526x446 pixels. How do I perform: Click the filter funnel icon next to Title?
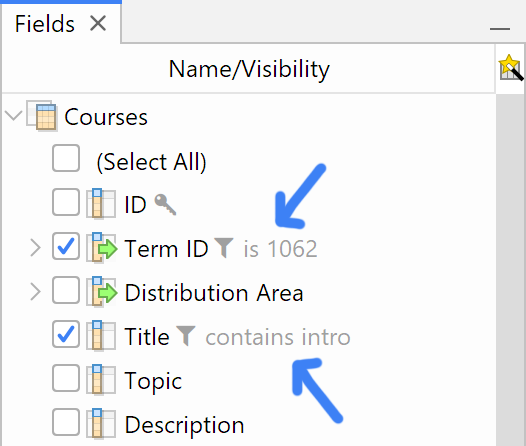(186, 336)
